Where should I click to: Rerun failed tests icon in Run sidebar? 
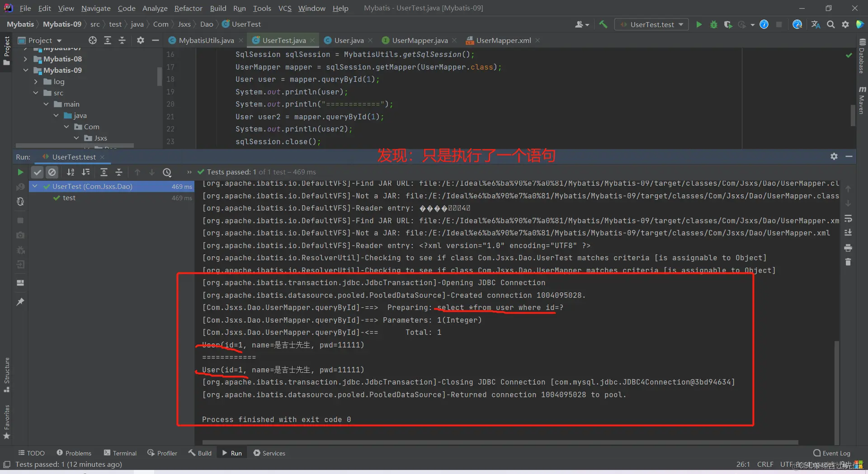[20, 187]
